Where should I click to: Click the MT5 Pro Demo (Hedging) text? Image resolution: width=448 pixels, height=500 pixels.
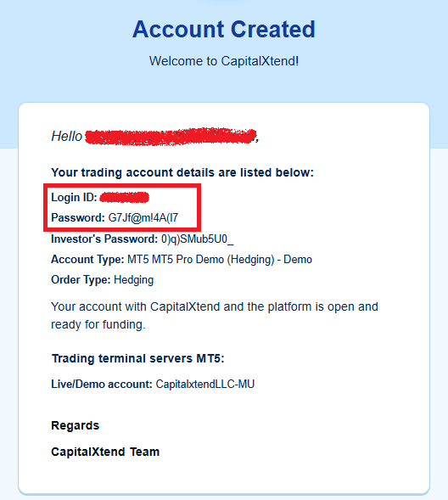(213, 260)
